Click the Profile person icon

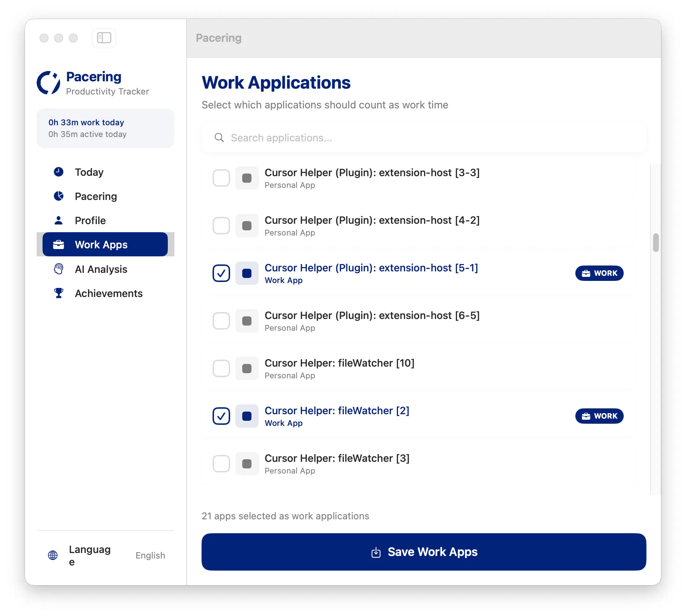59,220
